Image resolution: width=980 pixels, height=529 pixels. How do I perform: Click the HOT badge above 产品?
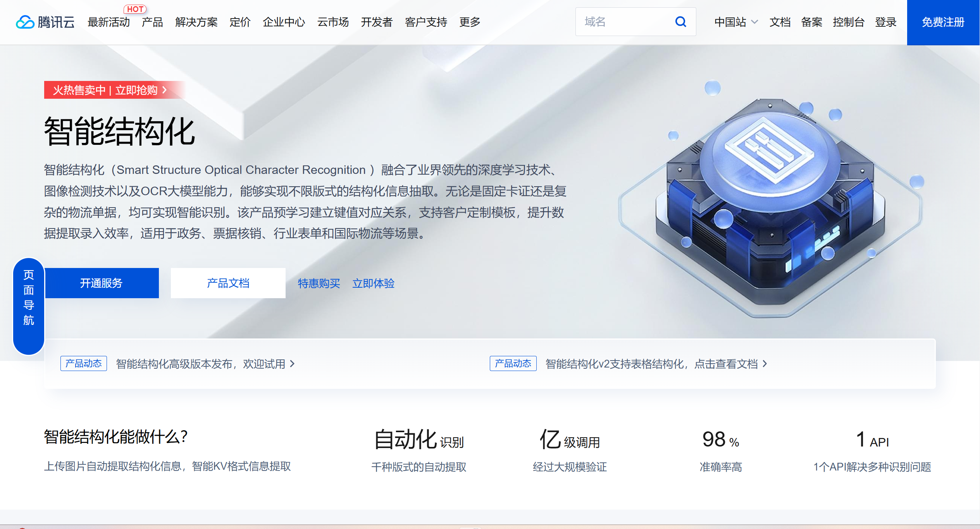135,9
